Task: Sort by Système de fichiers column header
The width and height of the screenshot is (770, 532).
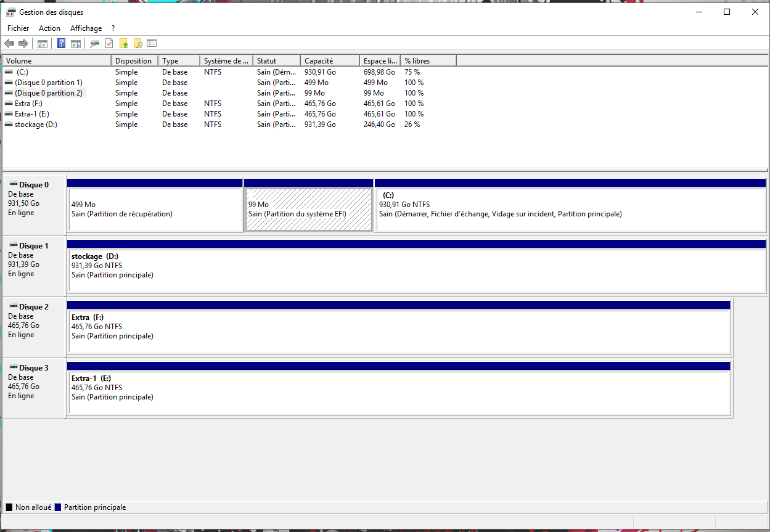Action: [x=227, y=61]
